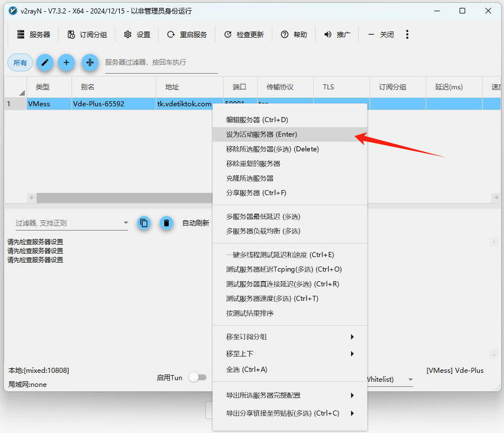Screen dimensions: 504x433
Task: Open 设置 with the gear icon
Action: 137,34
